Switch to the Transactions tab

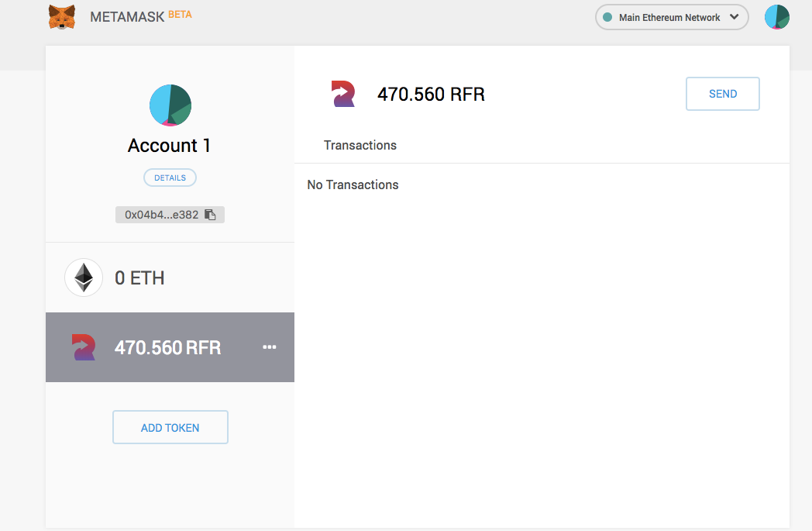[360, 145]
